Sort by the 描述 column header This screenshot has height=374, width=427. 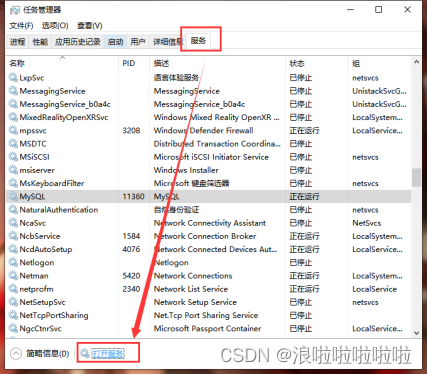click(218, 63)
